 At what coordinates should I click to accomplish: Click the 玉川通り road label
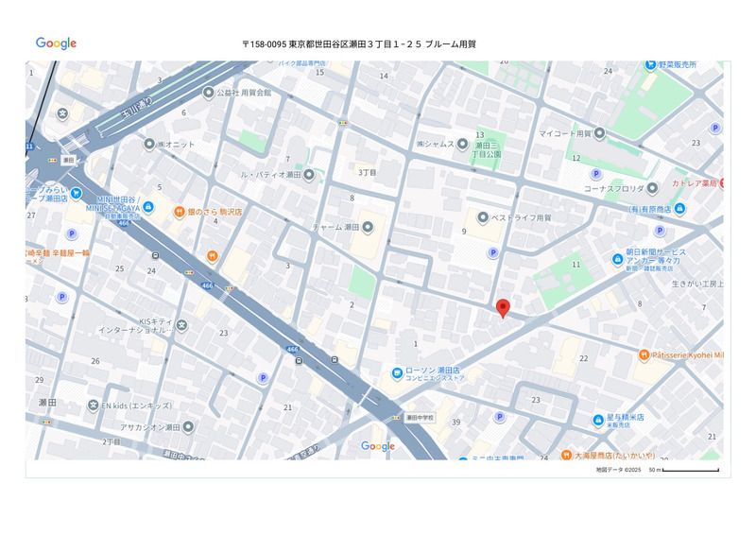[137, 108]
